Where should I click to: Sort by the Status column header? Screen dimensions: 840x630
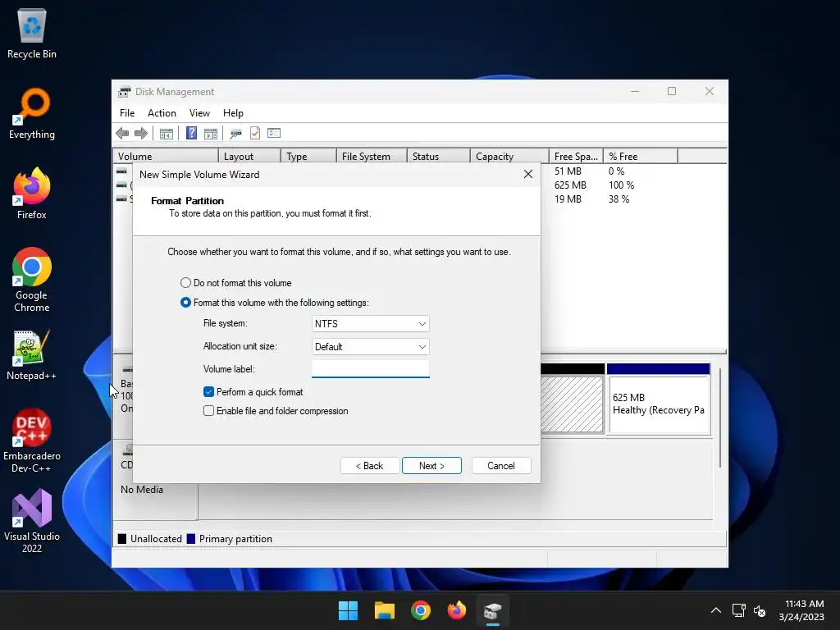tap(438, 156)
